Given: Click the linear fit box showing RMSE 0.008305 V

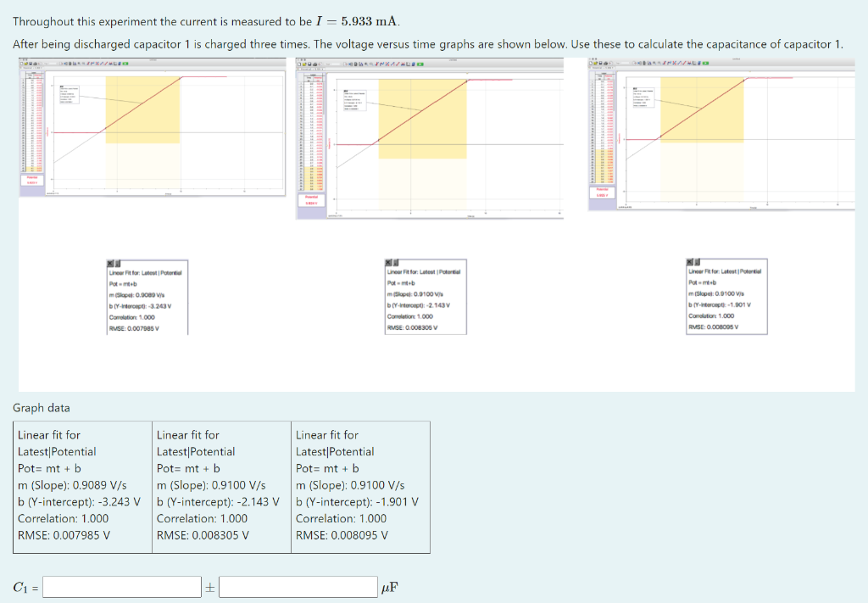Looking at the screenshot, I should click(x=426, y=296).
